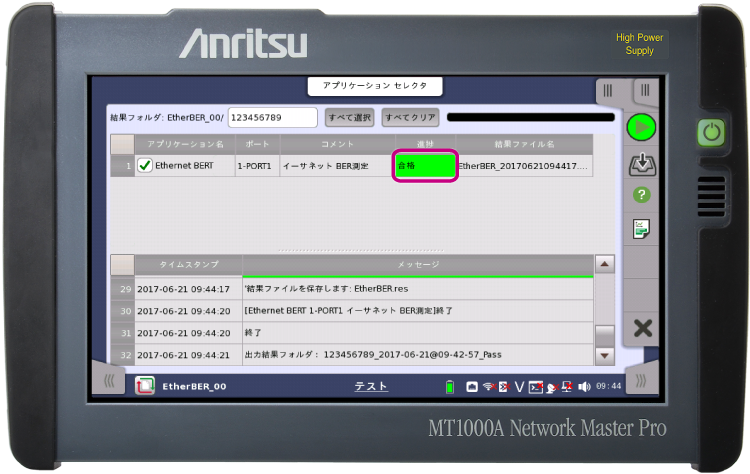The image size is (750, 474).
Task: Click the Ethernet port status icon
Action: [x=472, y=386]
